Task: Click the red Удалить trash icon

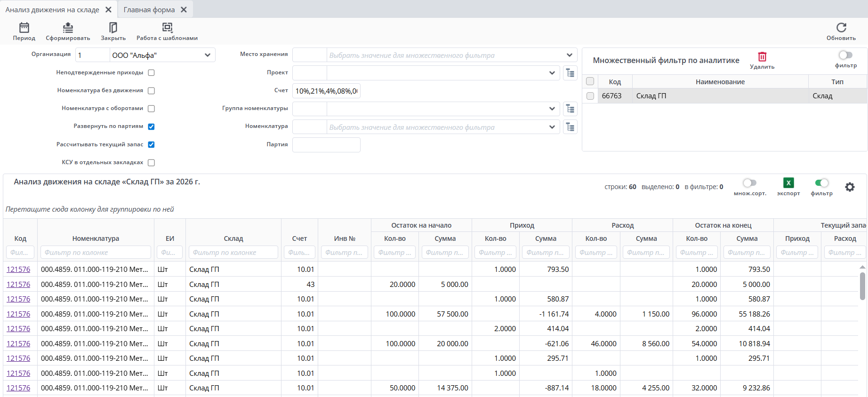Action: pyautogui.click(x=762, y=57)
